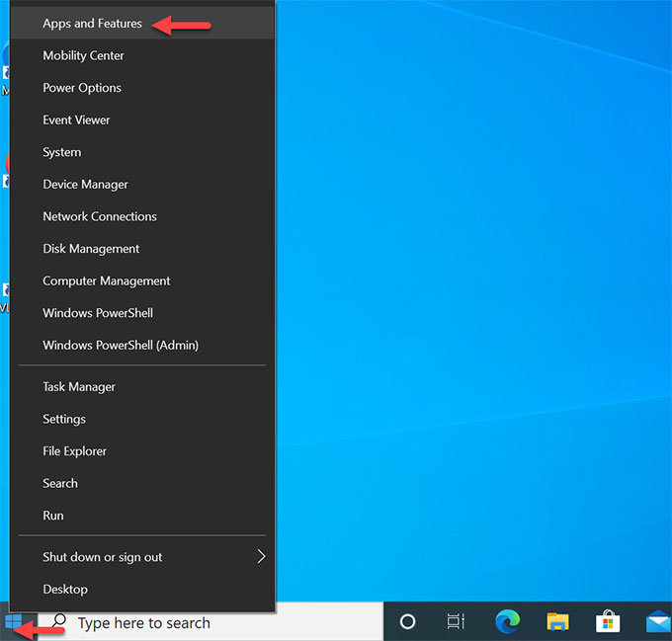This screenshot has width=672, height=641.
Task: Open File Explorer taskbar icon
Action: point(557,621)
